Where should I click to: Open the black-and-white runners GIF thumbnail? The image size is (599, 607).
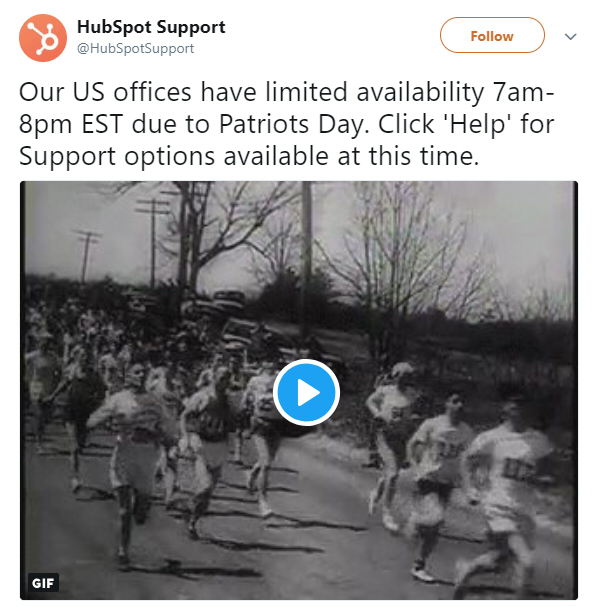click(299, 390)
